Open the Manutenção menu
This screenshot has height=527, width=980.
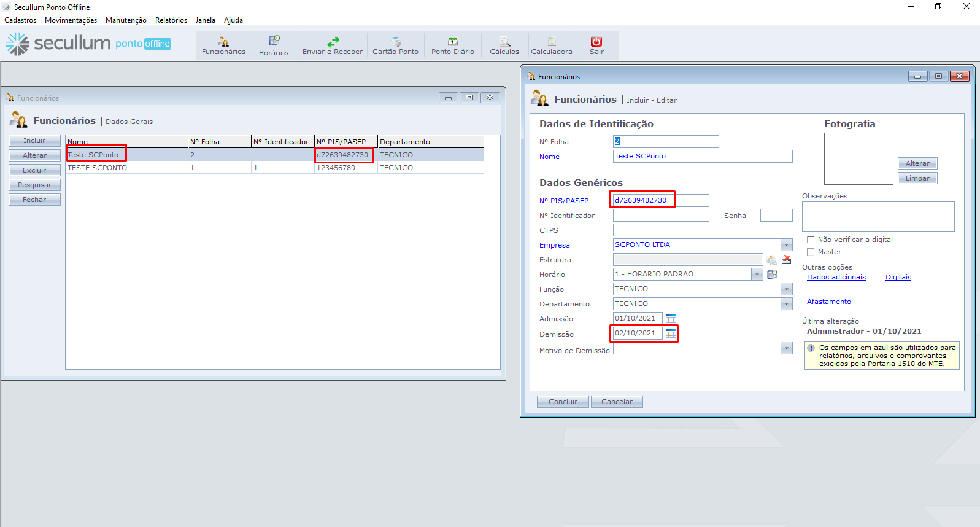click(x=126, y=20)
